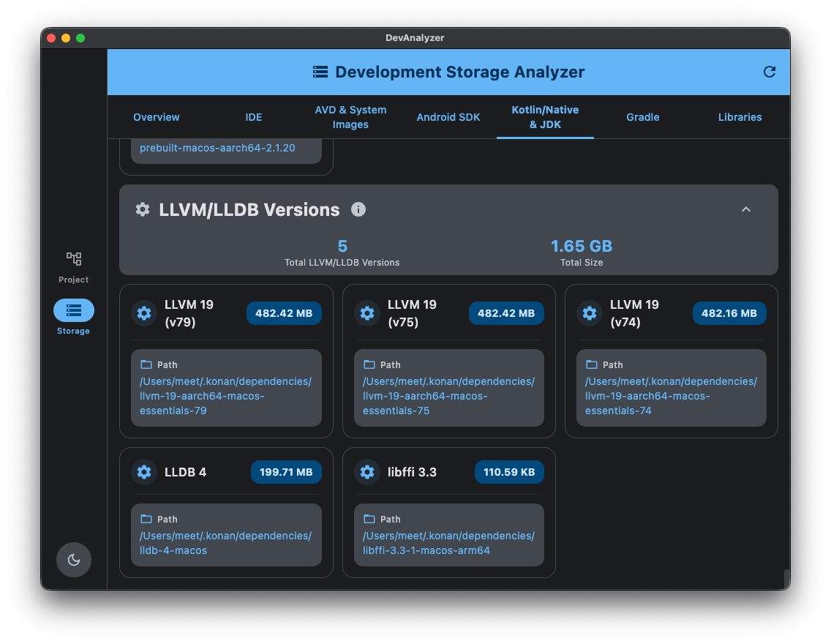
Task: Click the green zoom window button
Action: point(80,38)
